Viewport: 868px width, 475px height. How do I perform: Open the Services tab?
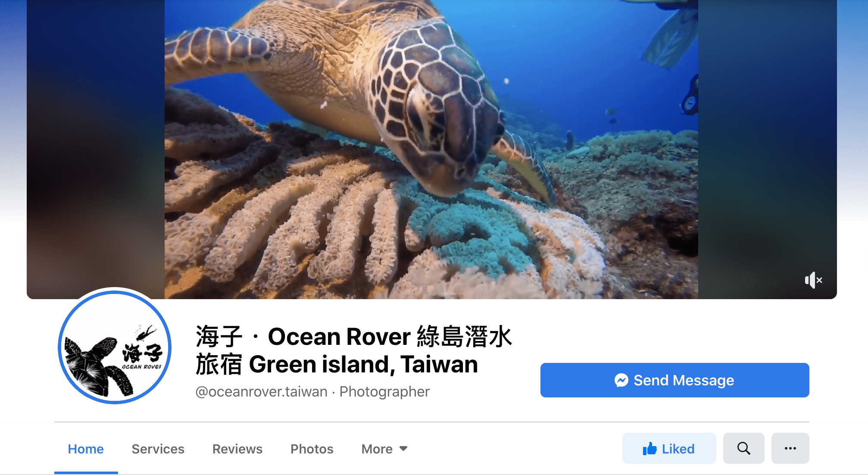pos(158,449)
